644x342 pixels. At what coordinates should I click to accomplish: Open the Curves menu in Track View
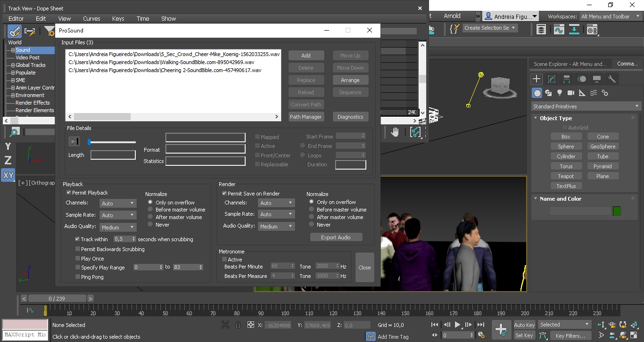pyautogui.click(x=91, y=19)
